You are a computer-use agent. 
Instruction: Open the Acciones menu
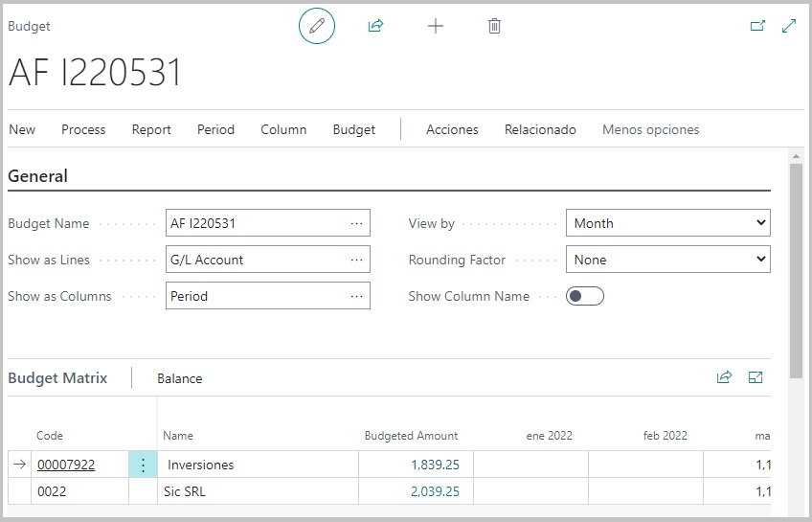(x=452, y=129)
